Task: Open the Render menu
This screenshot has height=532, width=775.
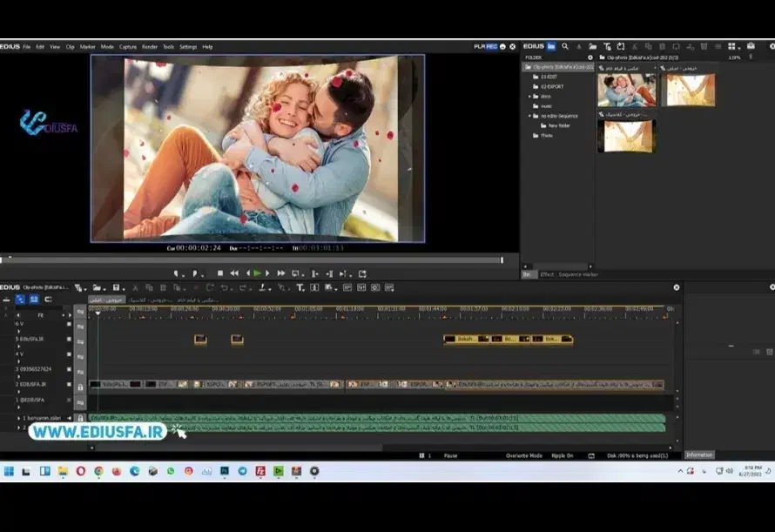Action: (150, 46)
